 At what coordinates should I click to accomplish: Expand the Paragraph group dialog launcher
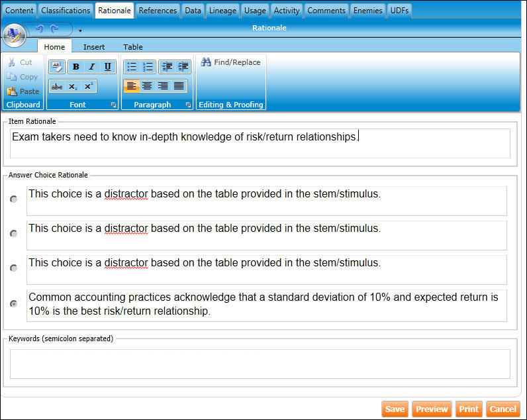pyautogui.click(x=188, y=105)
